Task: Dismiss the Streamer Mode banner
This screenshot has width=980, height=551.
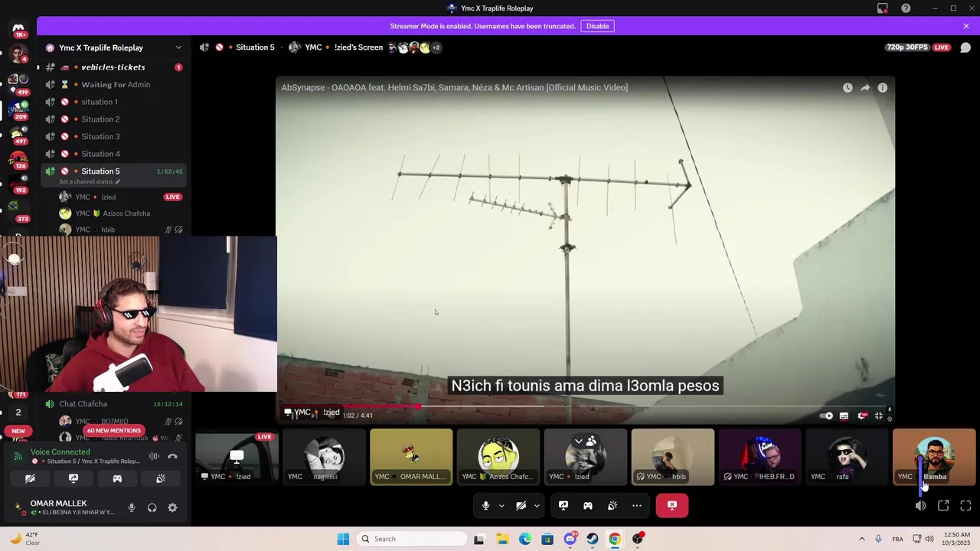Action: [x=966, y=26]
